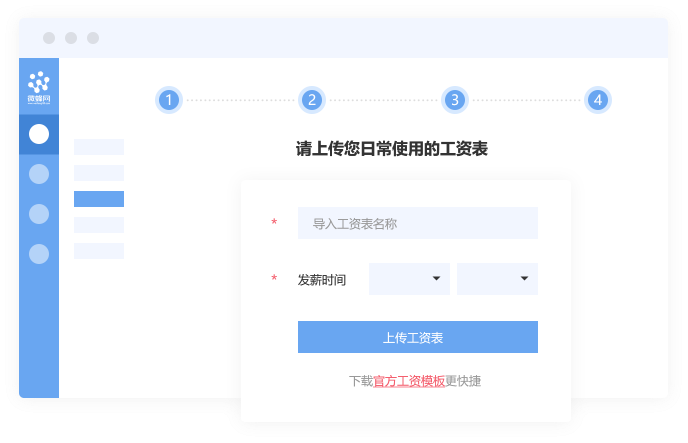Focus the 导入工资表名称 input field

pyautogui.click(x=418, y=223)
